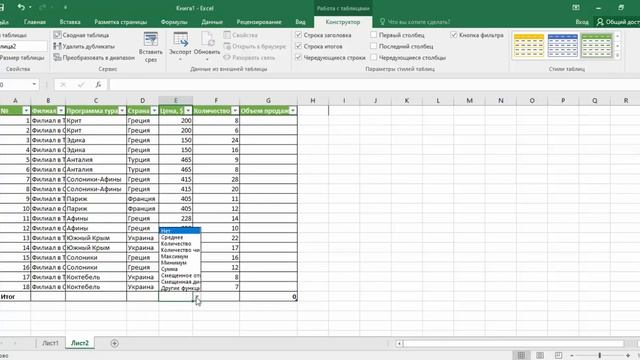Open filter dropdown on № column header

[26, 111]
